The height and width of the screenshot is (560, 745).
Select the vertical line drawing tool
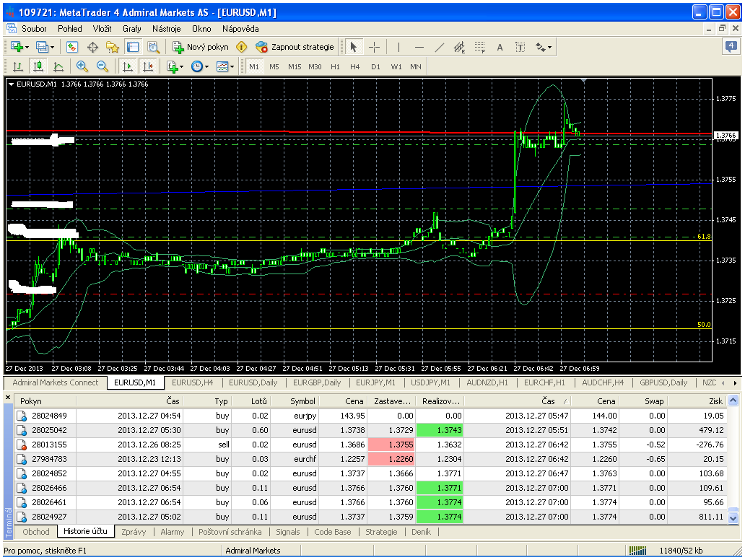coord(398,47)
